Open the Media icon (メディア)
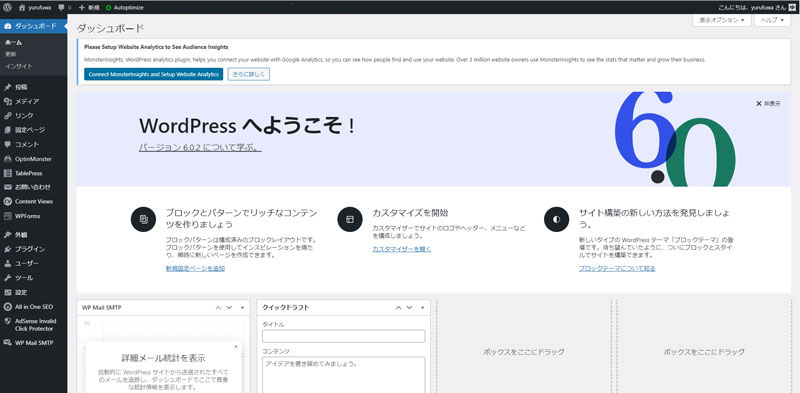The width and height of the screenshot is (800, 393). (7, 101)
